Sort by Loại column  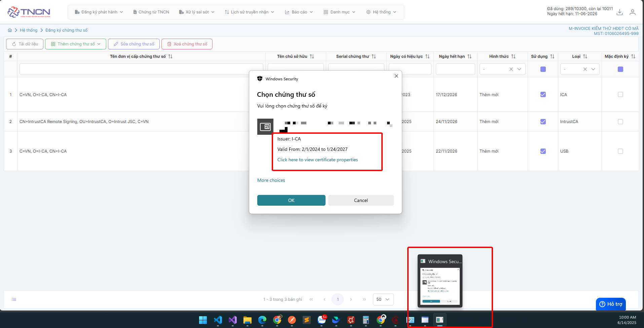(x=585, y=56)
